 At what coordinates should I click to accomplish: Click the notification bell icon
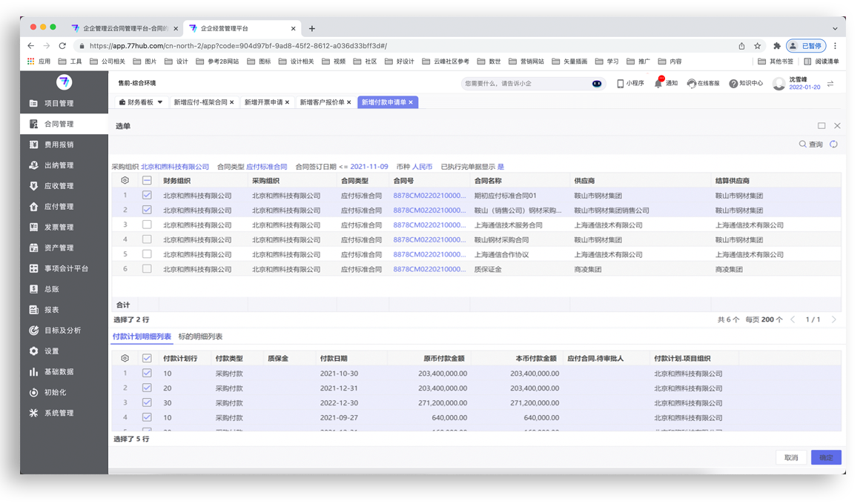click(658, 84)
